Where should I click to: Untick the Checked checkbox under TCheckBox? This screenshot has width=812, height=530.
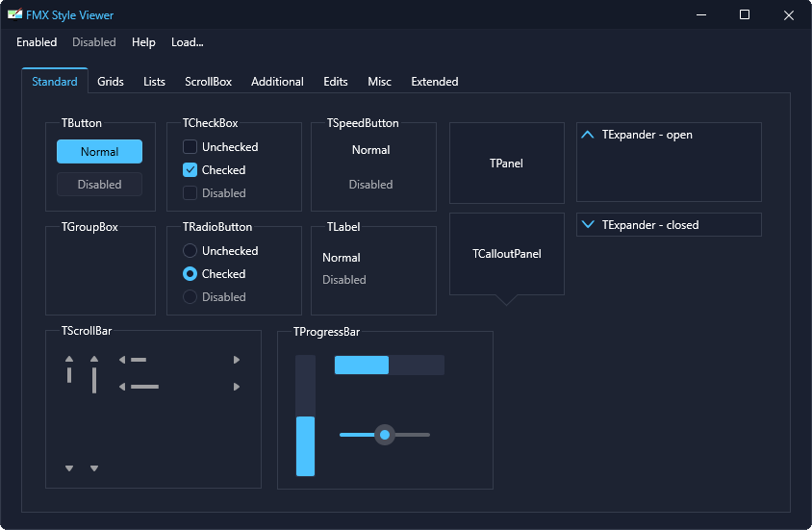190,169
